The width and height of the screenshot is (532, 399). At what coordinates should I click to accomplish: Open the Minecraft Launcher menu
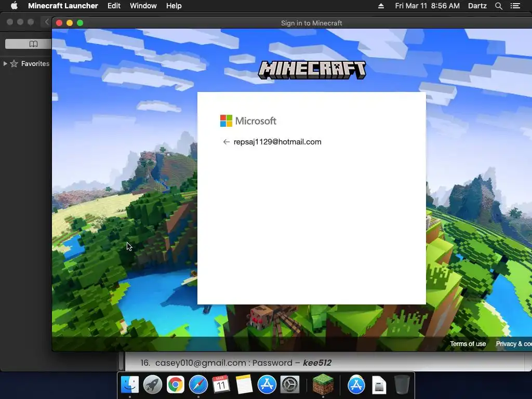click(63, 6)
